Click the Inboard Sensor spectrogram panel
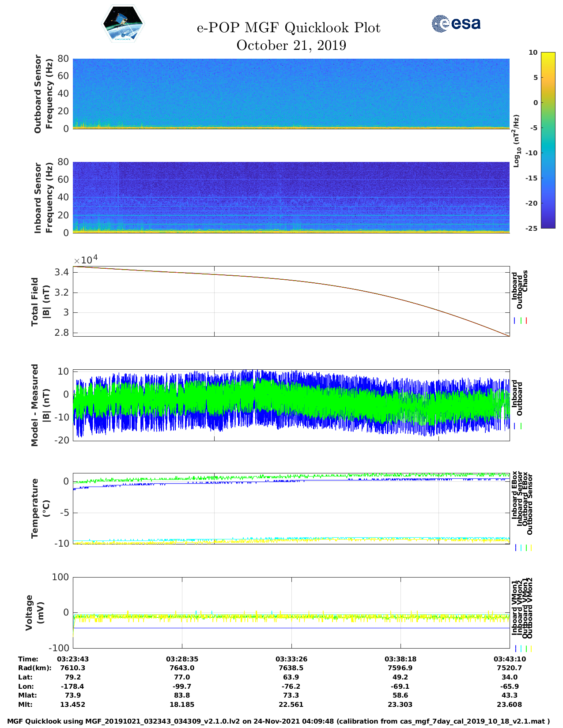The image size is (563, 728). (x=291, y=197)
